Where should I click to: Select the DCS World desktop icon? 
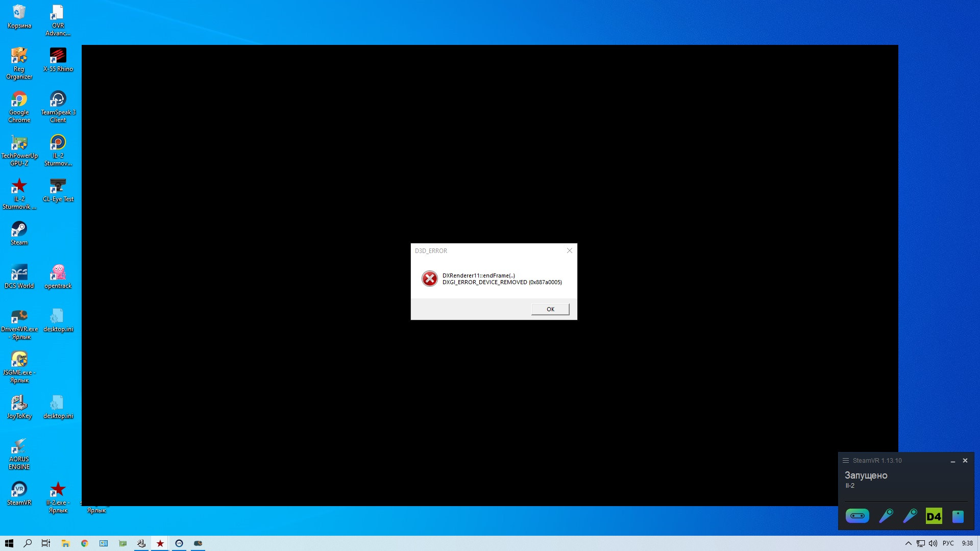pyautogui.click(x=19, y=277)
